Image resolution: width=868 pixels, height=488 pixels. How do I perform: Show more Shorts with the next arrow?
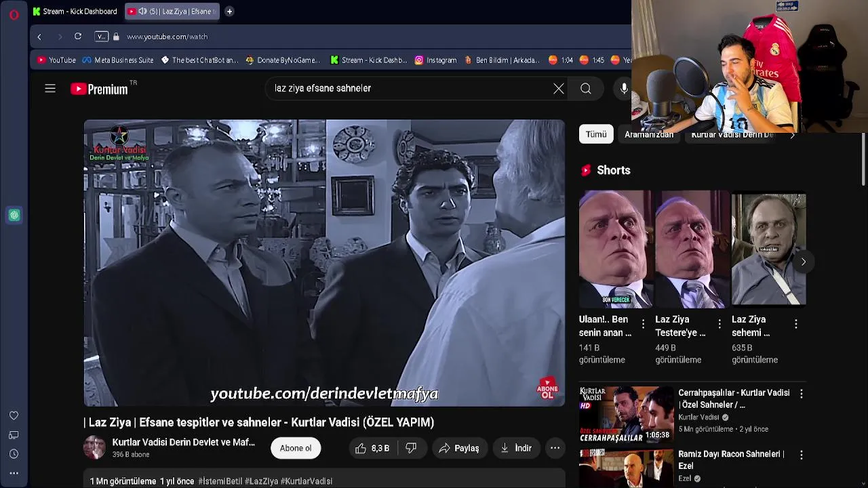coord(803,262)
